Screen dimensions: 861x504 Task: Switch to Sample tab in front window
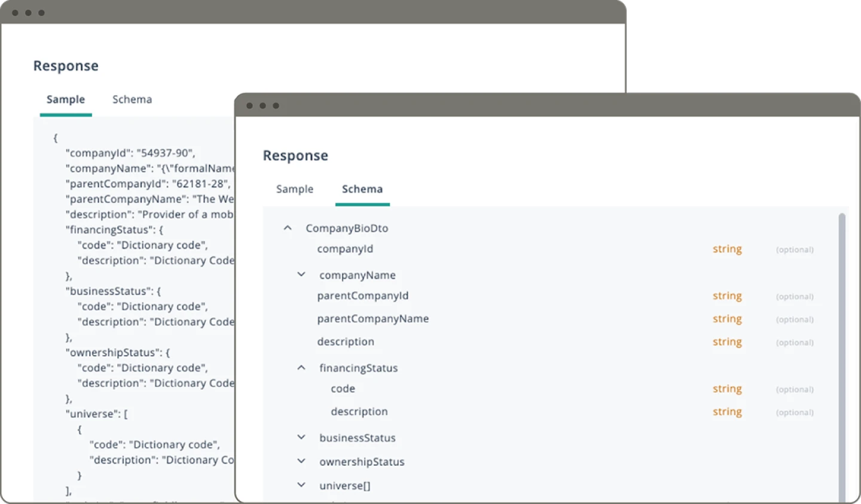pos(295,189)
